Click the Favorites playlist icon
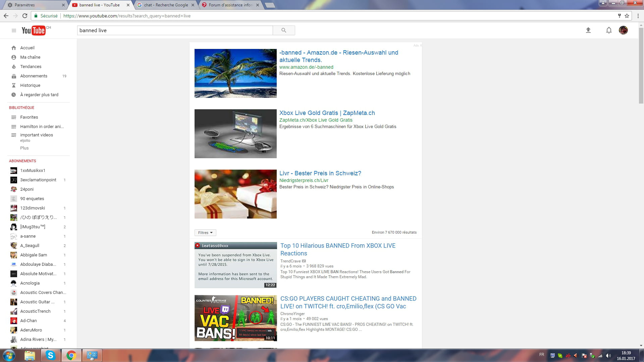Screen dimensions: 644x362 point(14,117)
